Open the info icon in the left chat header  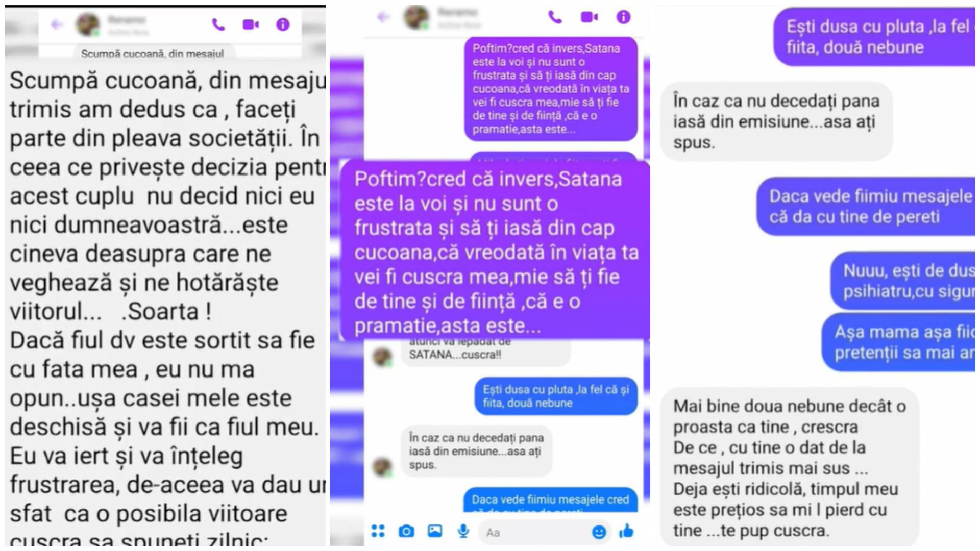283,24
